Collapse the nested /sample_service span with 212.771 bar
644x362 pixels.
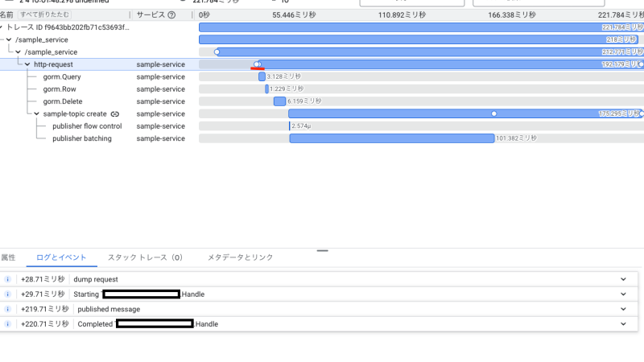coord(18,52)
